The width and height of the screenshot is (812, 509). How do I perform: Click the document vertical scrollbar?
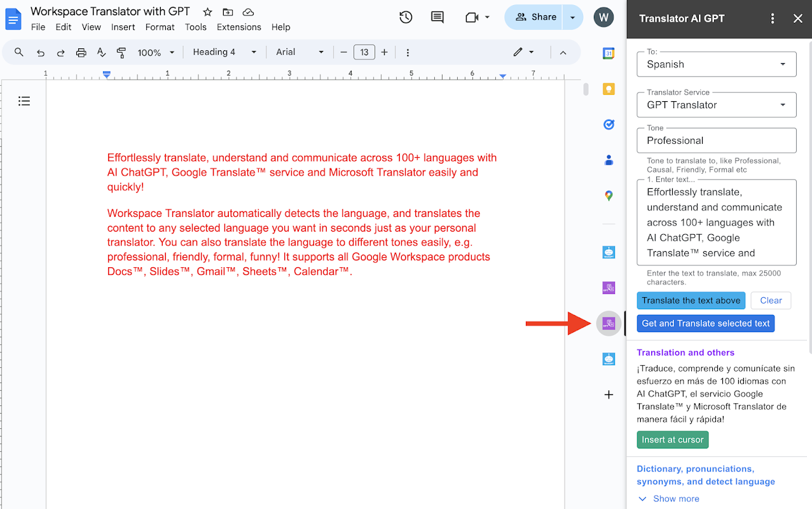tap(586, 89)
